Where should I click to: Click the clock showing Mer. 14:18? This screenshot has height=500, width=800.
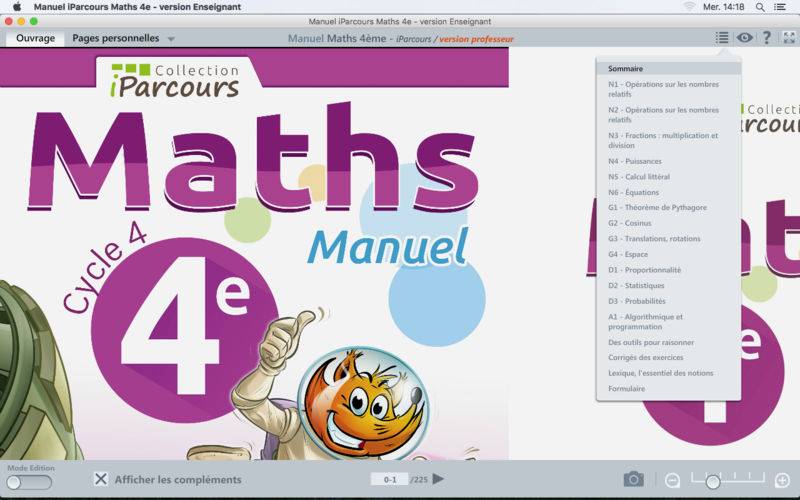point(723,7)
